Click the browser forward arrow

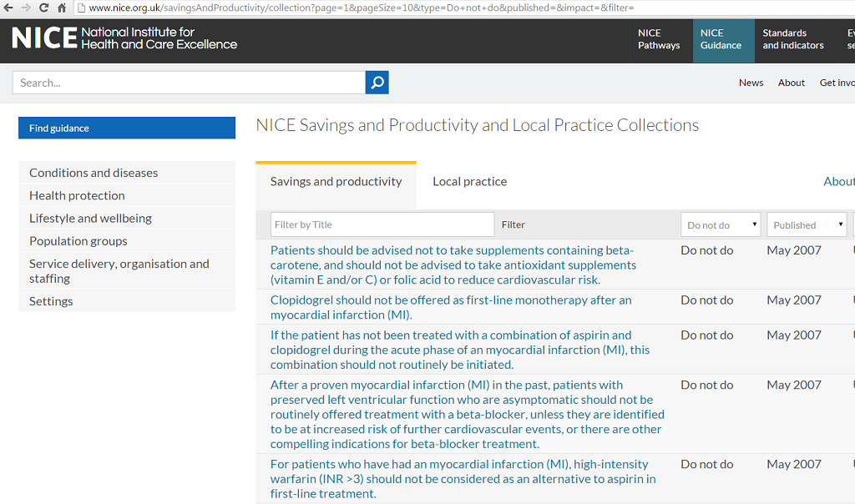pyautogui.click(x=26, y=8)
